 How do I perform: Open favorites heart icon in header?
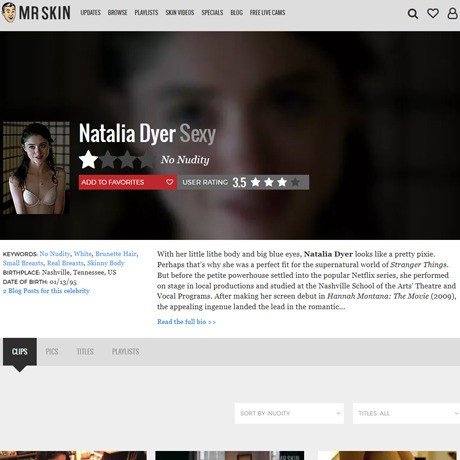433,13
